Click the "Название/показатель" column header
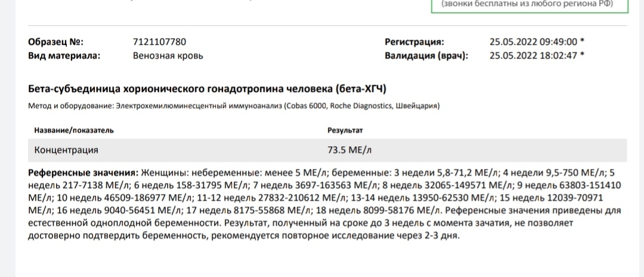The height and width of the screenshot is (277, 644). 74,130
